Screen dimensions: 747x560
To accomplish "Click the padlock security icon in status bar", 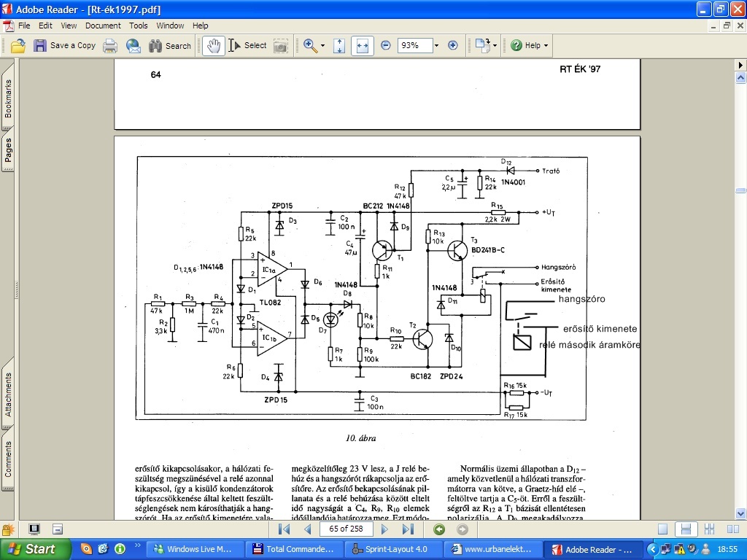I will pyautogui.click(x=7, y=529).
